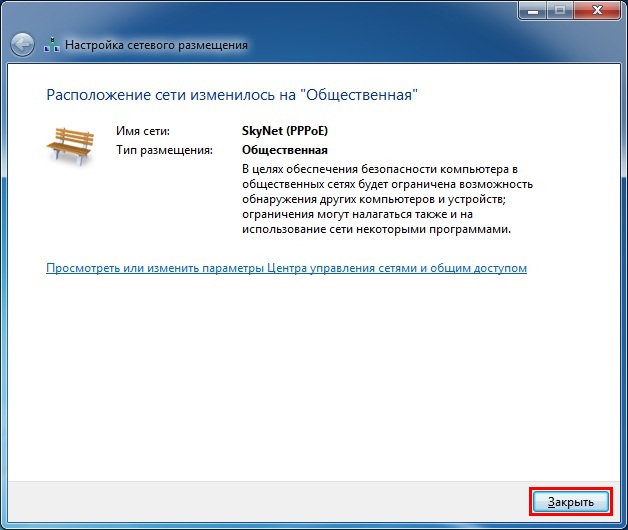Click the Закрыть button
This screenshot has width=628, height=530.
point(571,502)
